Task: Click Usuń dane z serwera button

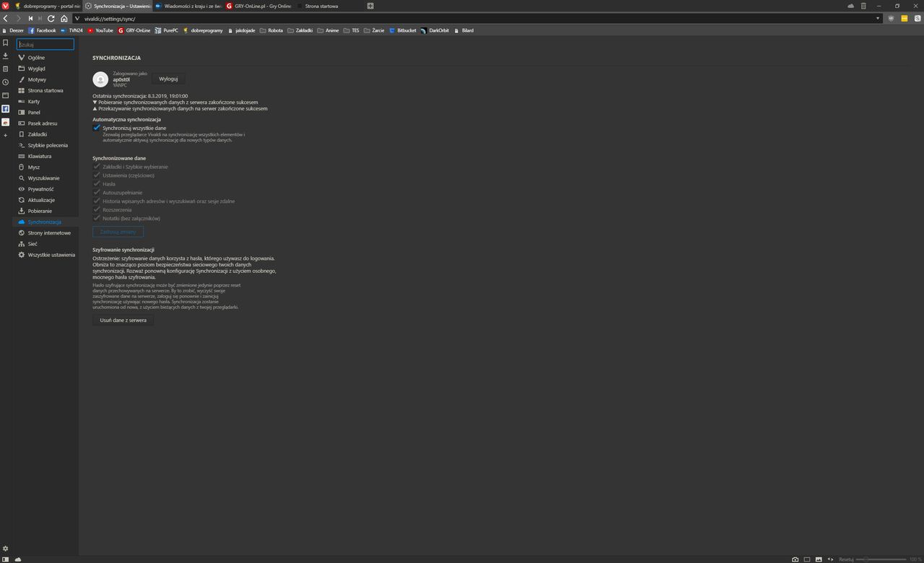Action: [x=123, y=320]
